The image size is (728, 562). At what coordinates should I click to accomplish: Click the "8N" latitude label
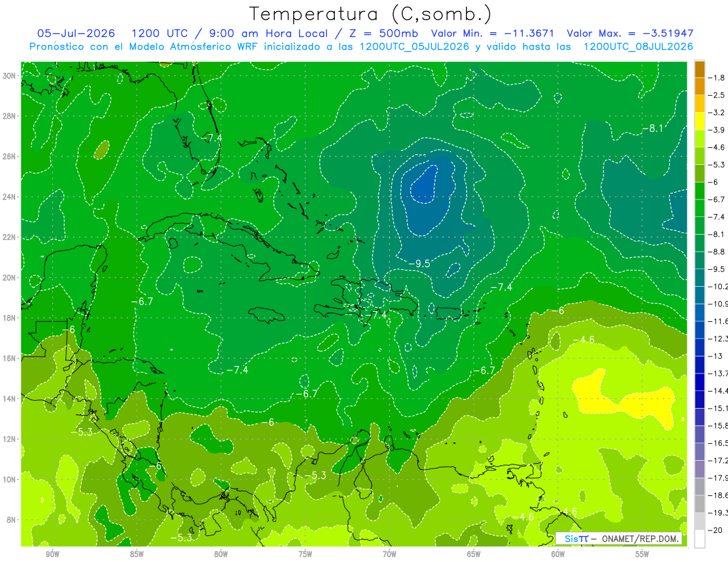click(x=12, y=520)
